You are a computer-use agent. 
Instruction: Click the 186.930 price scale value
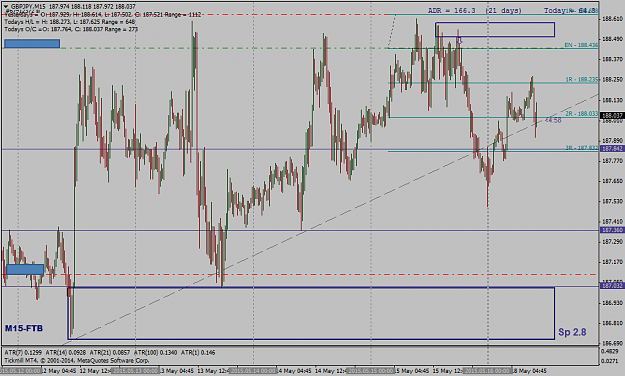[612, 303]
